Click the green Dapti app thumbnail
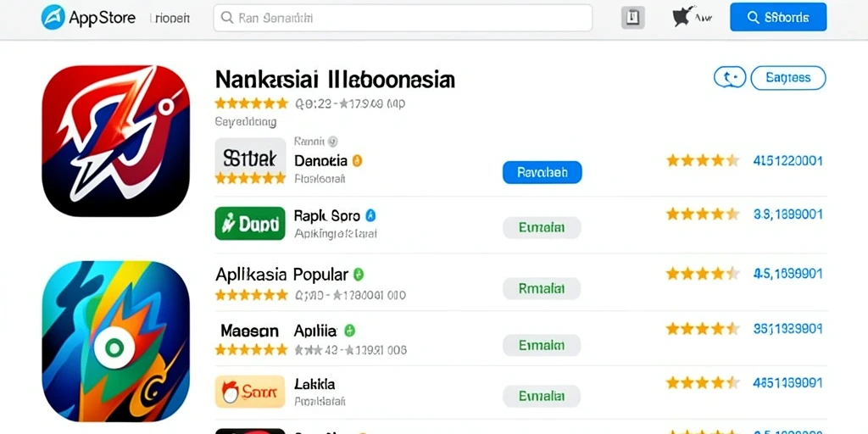Screen dimensions: 868x434 (x=250, y=224)
